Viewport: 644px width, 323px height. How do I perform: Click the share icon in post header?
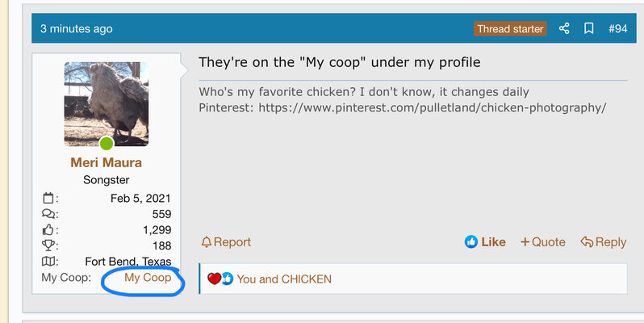point(564,28)
